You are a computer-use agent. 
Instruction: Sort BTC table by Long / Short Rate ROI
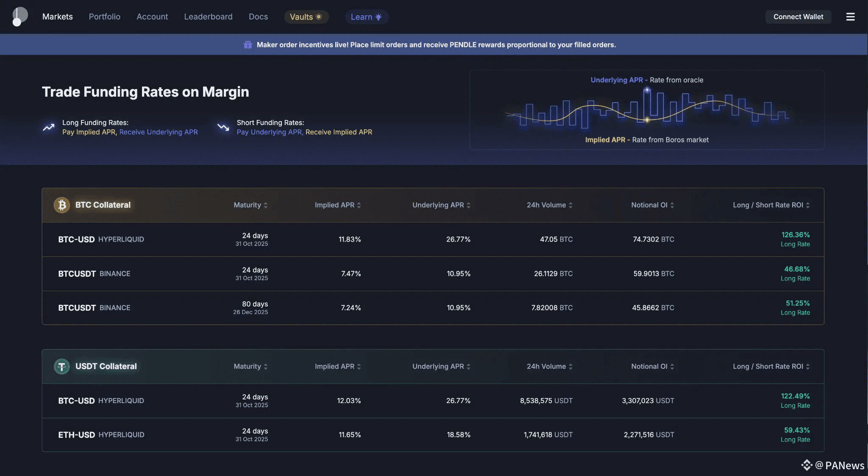tap(771, 205)
